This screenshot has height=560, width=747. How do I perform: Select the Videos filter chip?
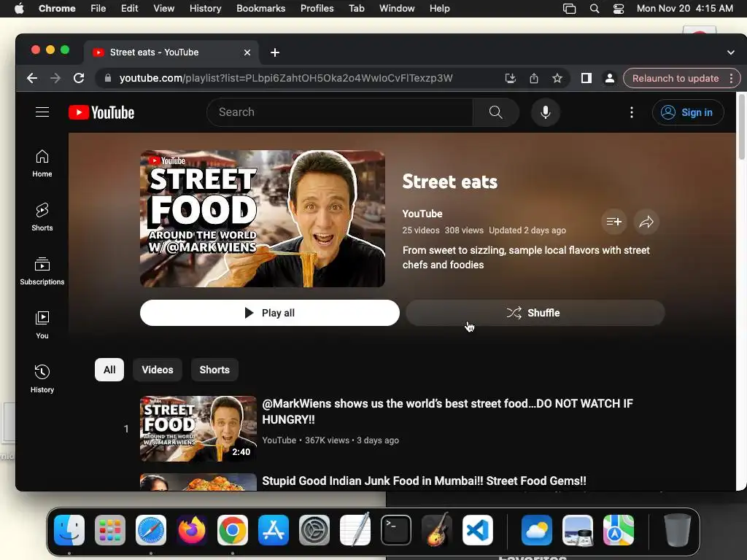[x=158, y=370]
